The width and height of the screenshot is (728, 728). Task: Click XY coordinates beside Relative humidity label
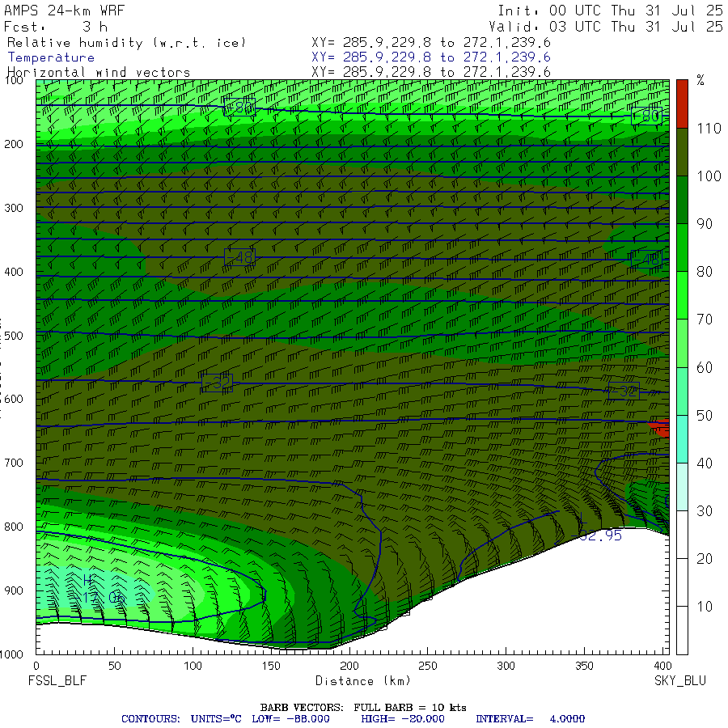(x=431, y=43)
